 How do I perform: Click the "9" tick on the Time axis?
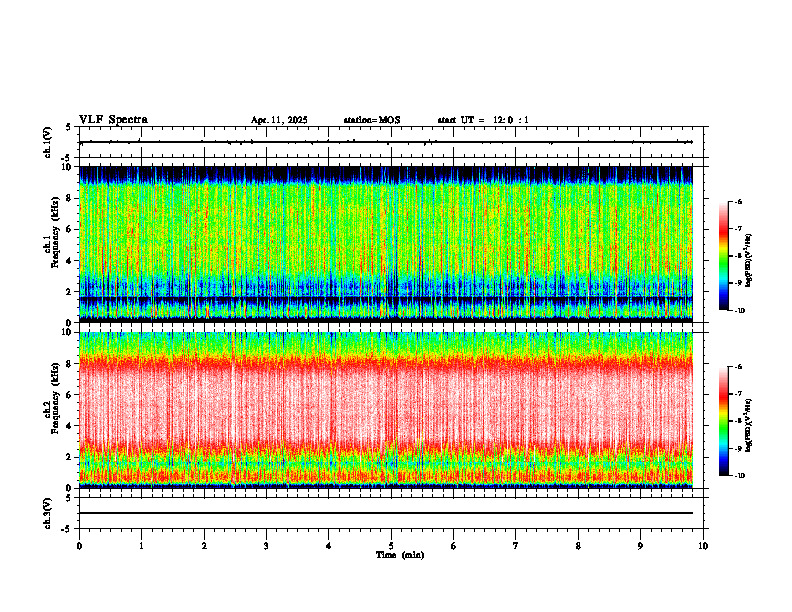coord(640,546)
